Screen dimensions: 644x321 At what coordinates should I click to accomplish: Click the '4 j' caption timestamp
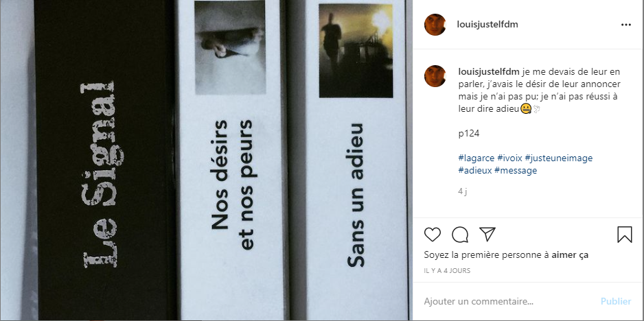pyautogui.click(x=463, y=191)
